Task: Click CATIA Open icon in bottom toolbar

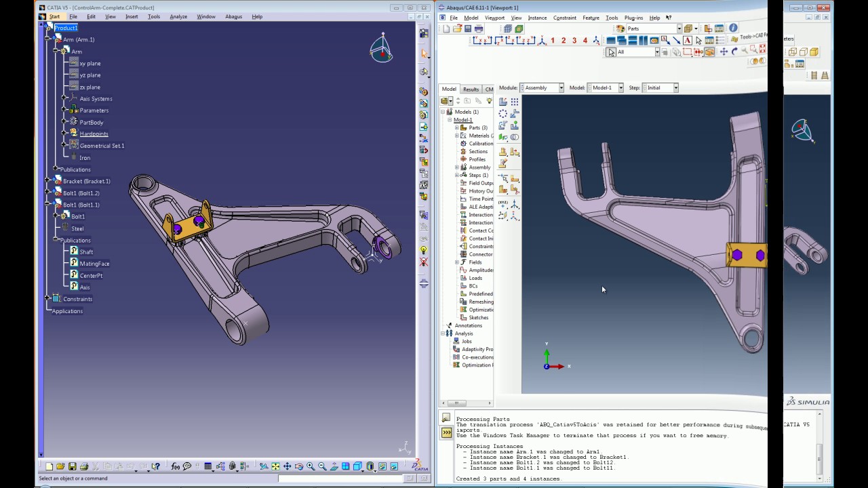Action: pyautogui.click(x=60, y=466)
